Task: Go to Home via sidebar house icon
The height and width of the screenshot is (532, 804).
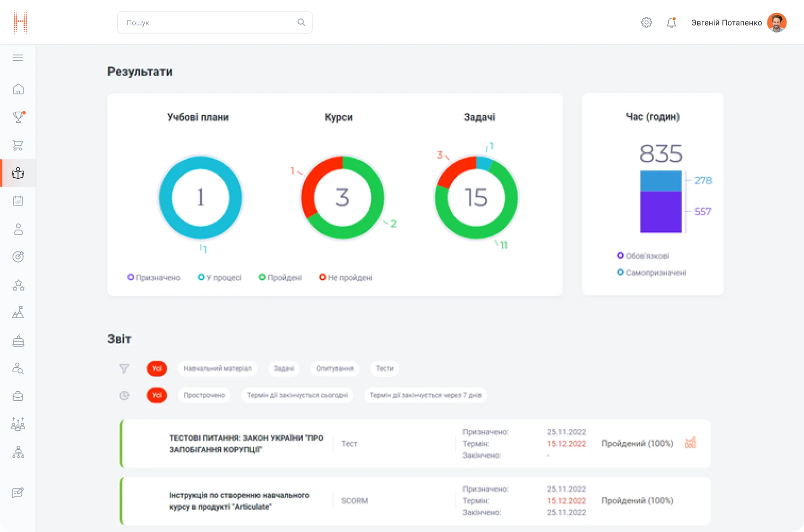Action: 18,89
